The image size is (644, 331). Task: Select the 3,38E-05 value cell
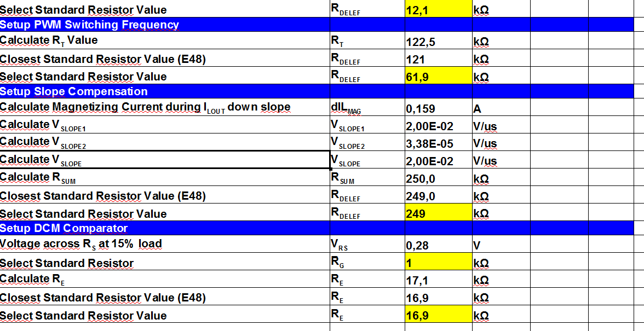click(438, 143)
